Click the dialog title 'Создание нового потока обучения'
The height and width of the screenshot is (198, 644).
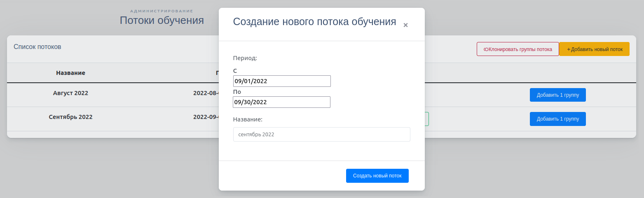pos(314,22)
